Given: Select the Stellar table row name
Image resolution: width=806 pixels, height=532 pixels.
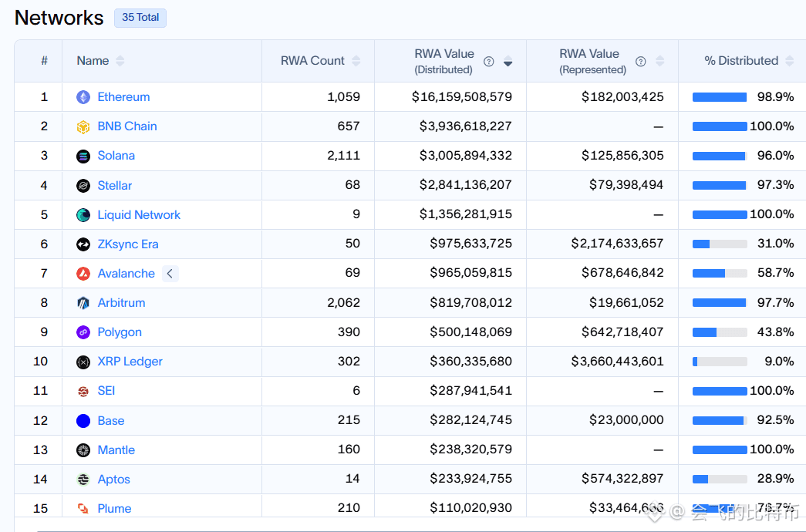Looking at the screenshot, I should pyautogui.click(x=115, y=186).
